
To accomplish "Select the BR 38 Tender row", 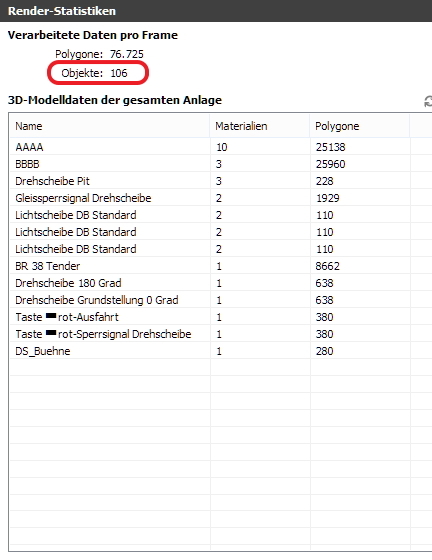I will [220, 266].
